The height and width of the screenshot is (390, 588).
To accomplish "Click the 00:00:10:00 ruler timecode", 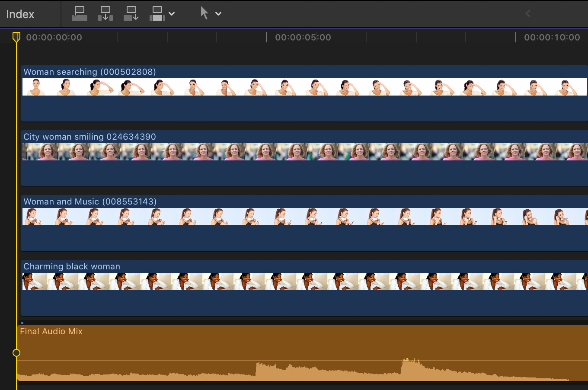I will 552,38.
